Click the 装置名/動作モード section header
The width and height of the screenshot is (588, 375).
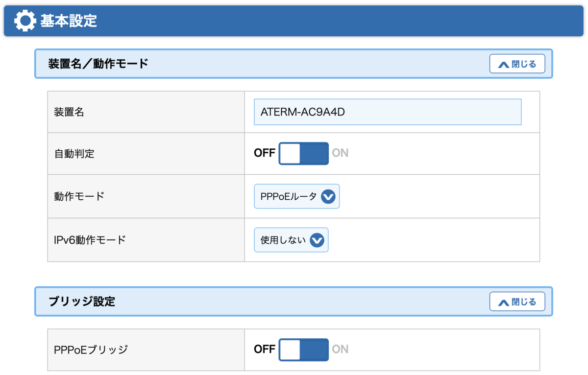(x=98, y=64)
